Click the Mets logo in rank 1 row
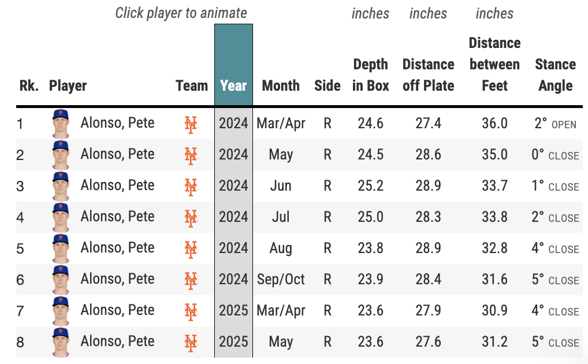 (191, 124)
